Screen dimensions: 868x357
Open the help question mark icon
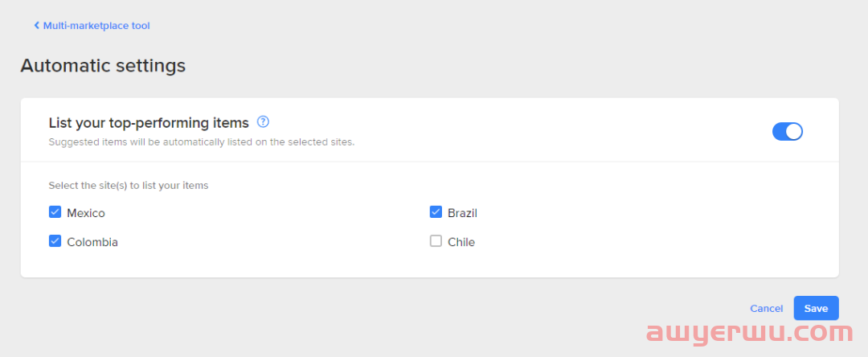tap(264, 121)
